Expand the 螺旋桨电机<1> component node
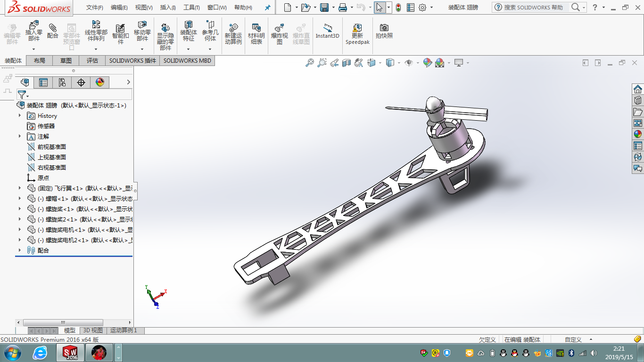Viewport: 644px width, 362px height. pyautogui.click(x=20, y=230)
